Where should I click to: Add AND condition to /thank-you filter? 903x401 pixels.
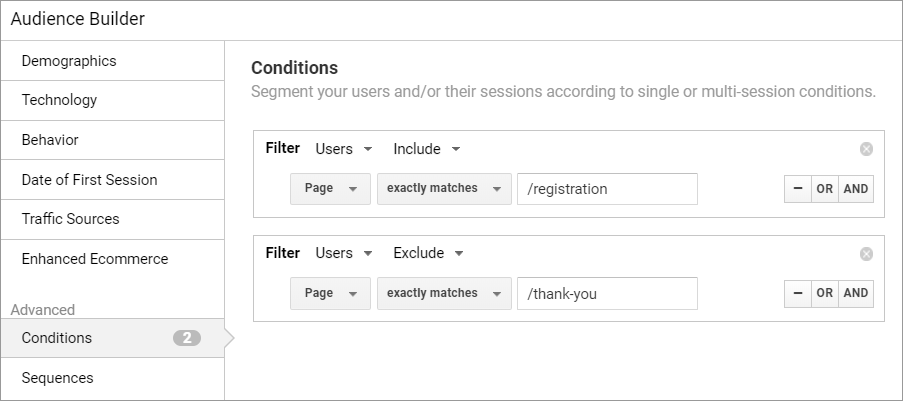tap(856, 293)
